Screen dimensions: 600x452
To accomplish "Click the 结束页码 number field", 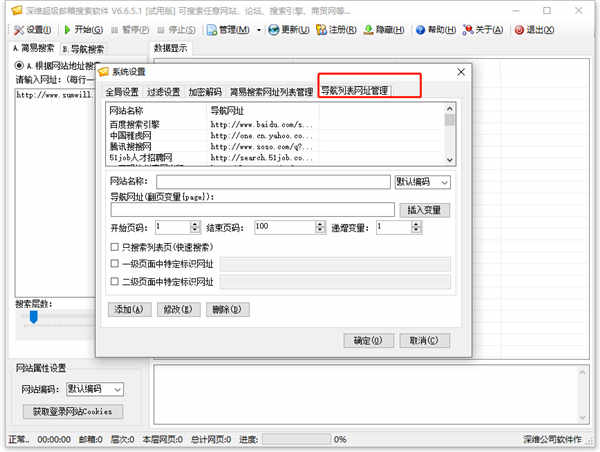I will tap(285, 227).
